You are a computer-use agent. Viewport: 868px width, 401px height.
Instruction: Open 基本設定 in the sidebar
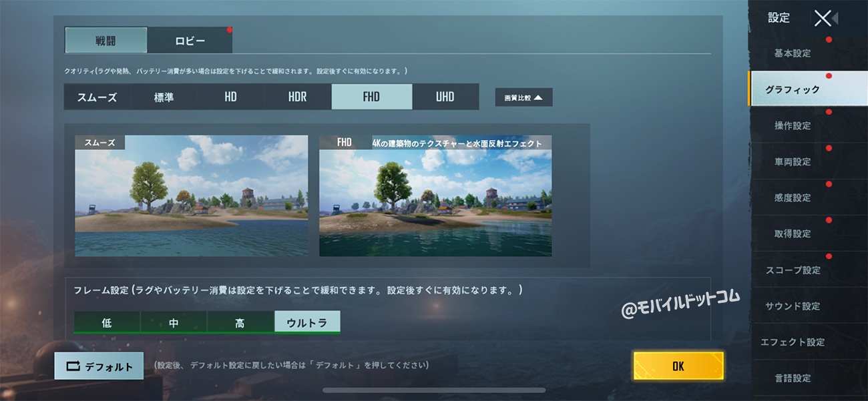coord(809,53)
